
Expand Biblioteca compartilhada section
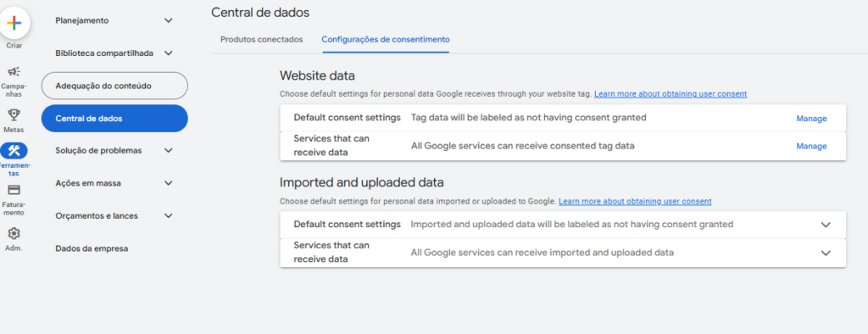tap(169, 53)
